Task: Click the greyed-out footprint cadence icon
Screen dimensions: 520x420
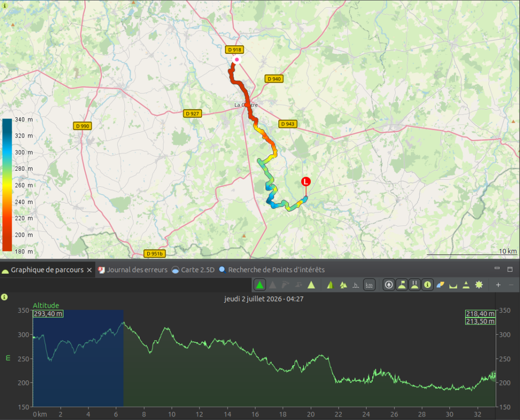Action: click(x=285, y=284)
